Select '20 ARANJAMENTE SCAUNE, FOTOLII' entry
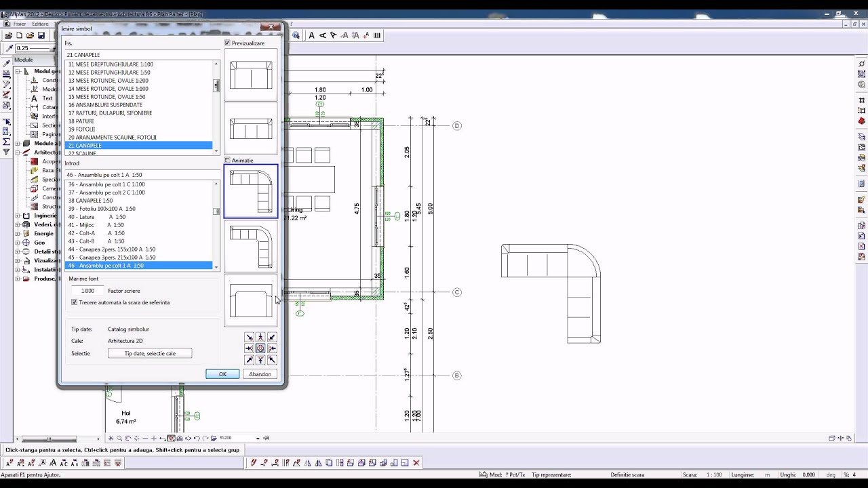This screenshot has width=868, height=488. [139, 138]
